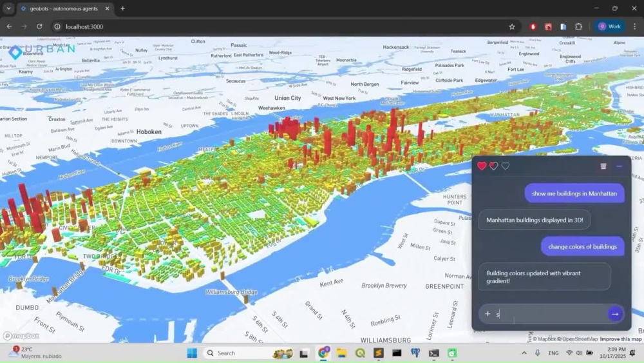Click the microphone icon in system tray
Viewport: 644px width, 363px height.
(x=537, y=353)
